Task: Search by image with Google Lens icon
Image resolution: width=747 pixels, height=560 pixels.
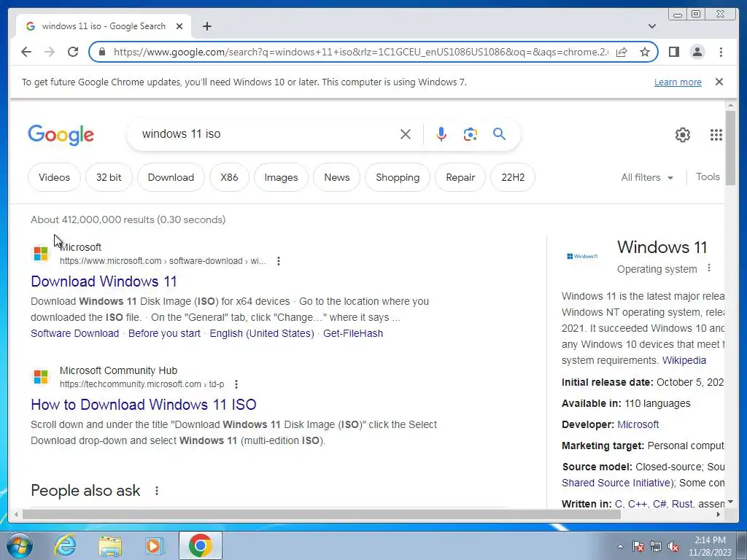Action: 471,134
